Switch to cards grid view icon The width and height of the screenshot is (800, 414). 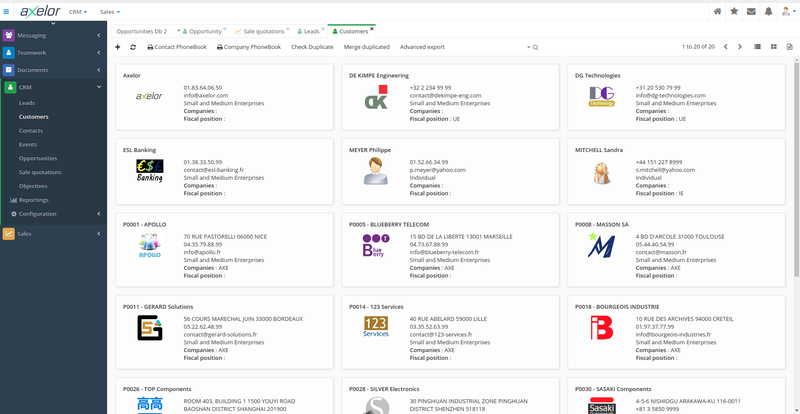point(773,47)
